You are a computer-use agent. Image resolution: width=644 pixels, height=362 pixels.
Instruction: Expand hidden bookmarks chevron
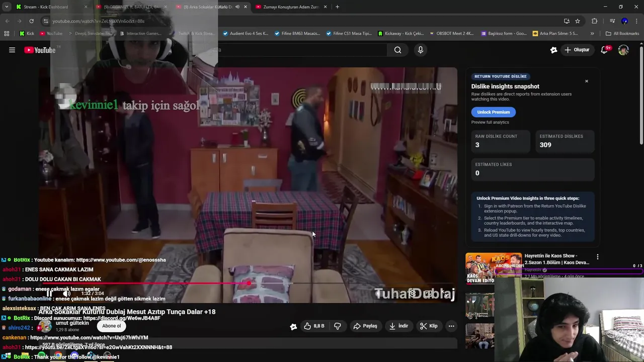(x=592, y=34)
